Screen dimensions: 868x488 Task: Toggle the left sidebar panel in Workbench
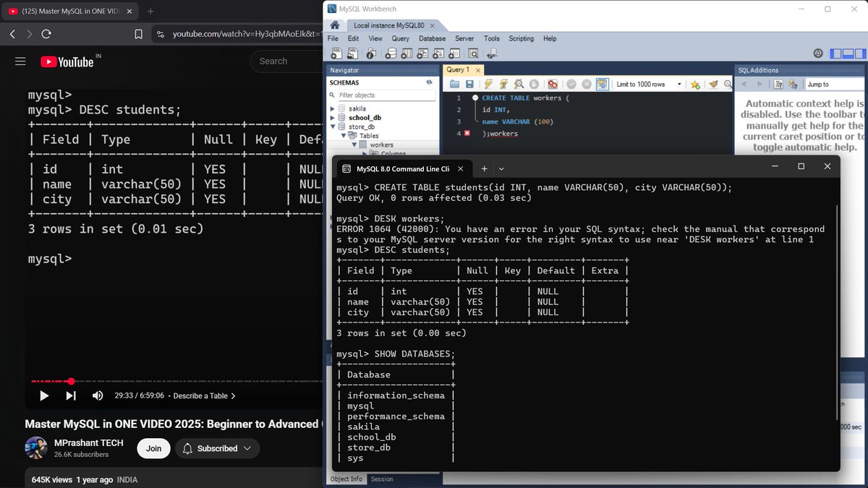(x=836, y=53)
